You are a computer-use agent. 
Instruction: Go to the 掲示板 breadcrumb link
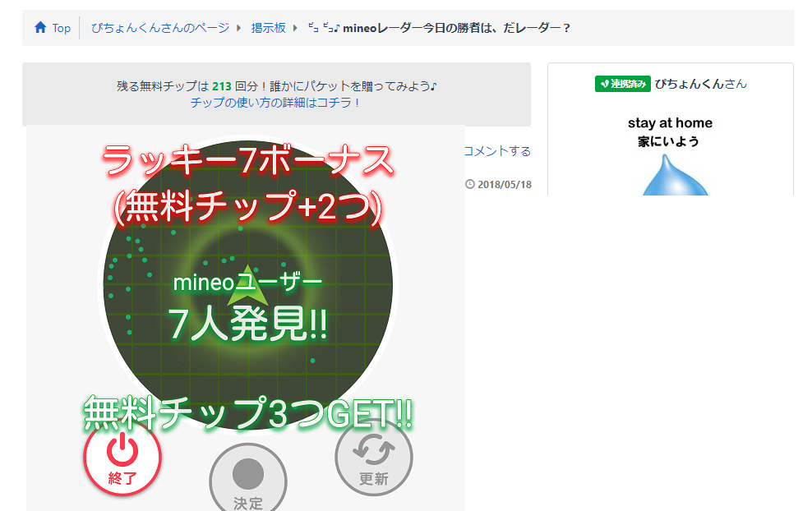268,28
